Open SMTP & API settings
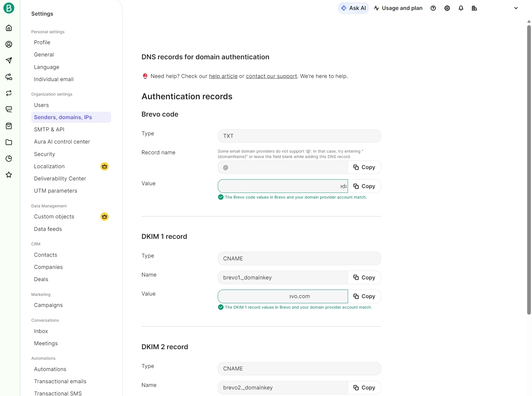Screen dimensions: 532x396 49,129
